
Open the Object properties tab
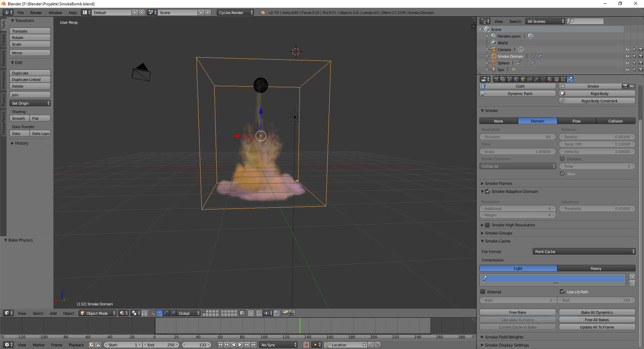click(523, 79)
